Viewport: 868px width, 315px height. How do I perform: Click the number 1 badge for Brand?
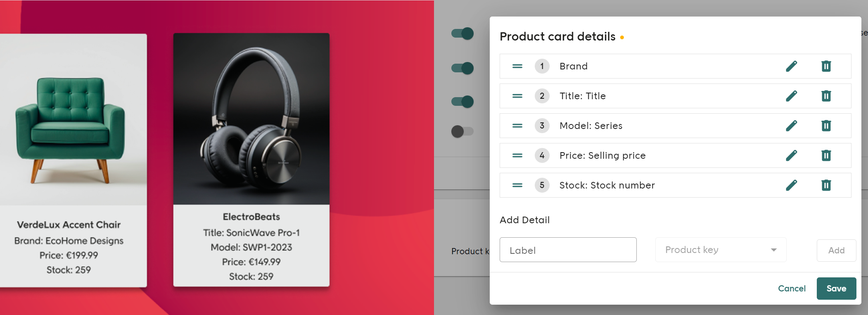pyautogui.click(x=542, y=66)
